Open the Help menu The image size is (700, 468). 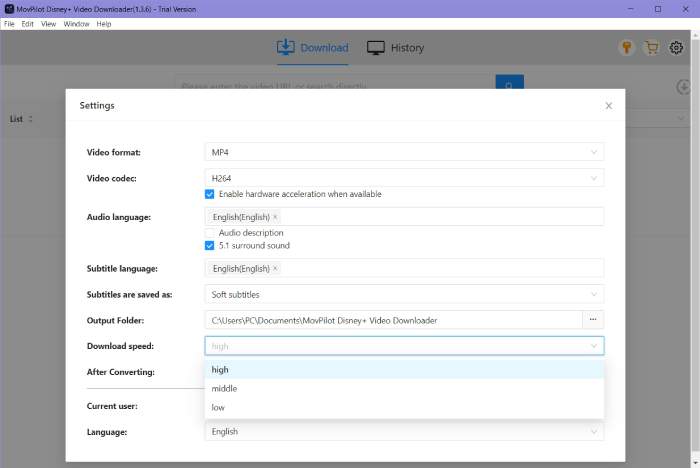pos(104,24)
